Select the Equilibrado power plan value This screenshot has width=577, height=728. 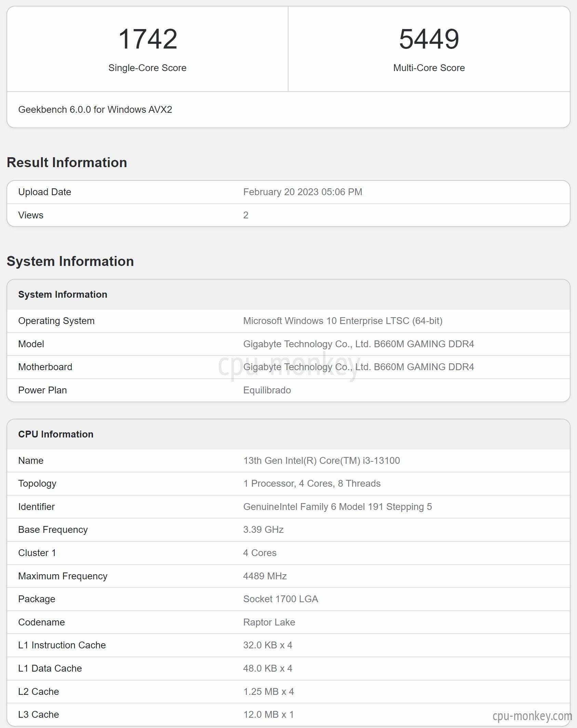pyautogui.click(x=267, y=390)
